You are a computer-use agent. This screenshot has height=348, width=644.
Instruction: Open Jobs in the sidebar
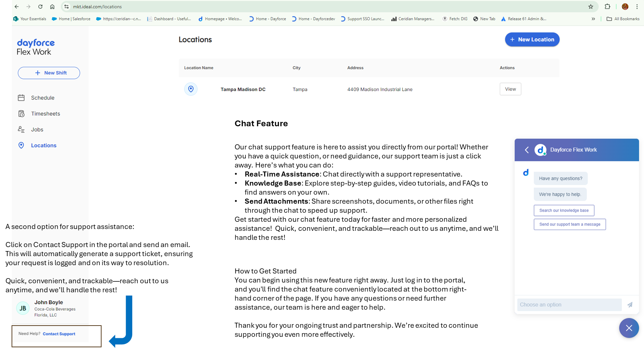coord(37,130)
